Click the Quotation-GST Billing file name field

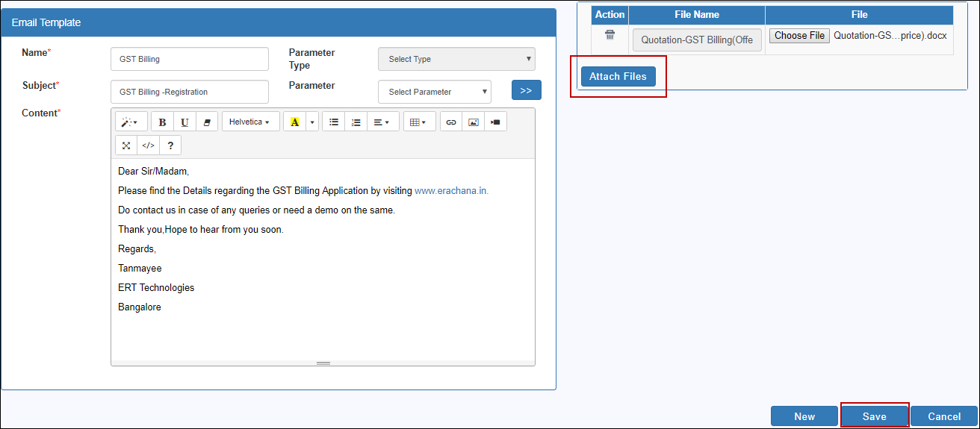click(697, 40)
